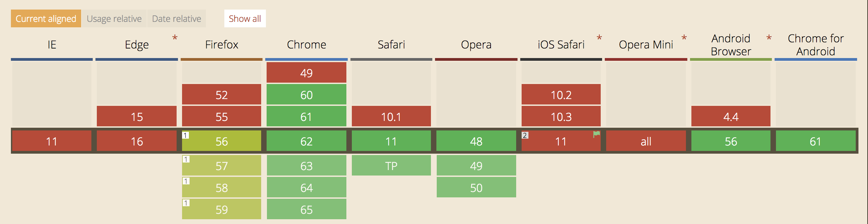Click the IE column header

pos(51,44)
